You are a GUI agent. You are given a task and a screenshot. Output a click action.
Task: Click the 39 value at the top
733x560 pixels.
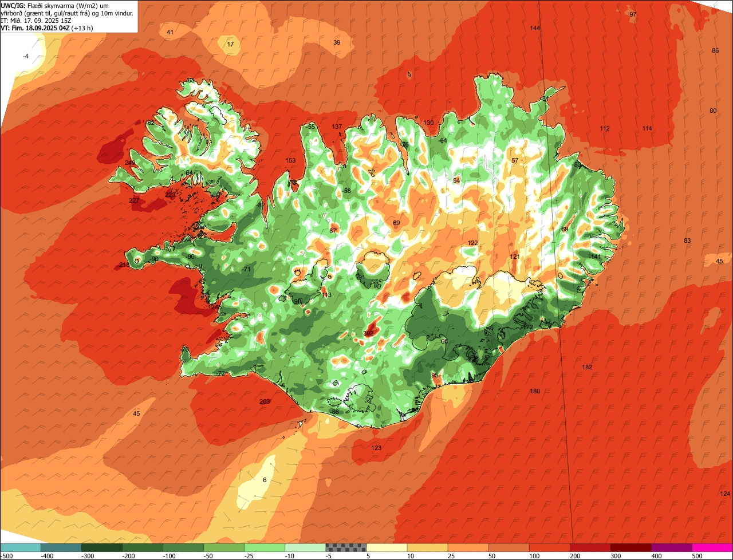[x=337, y=42]
